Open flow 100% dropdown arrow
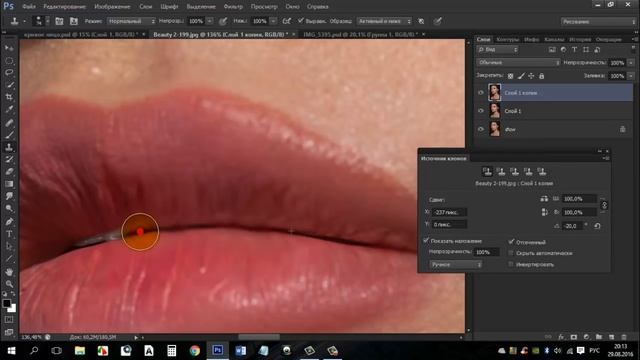Viewport: 640px width, 360px height. pyautogui.click(x=273, y=21)
